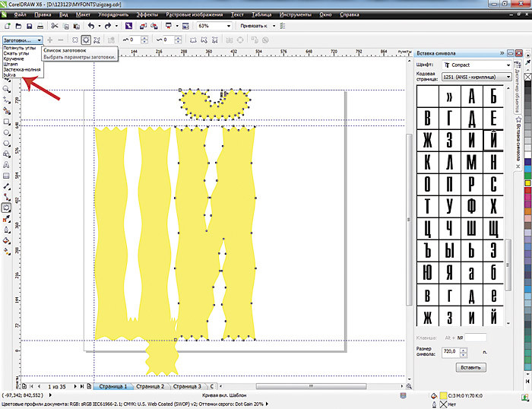Pick the red swatch in color palette
The image size is (532, 409).
[528, 190]
